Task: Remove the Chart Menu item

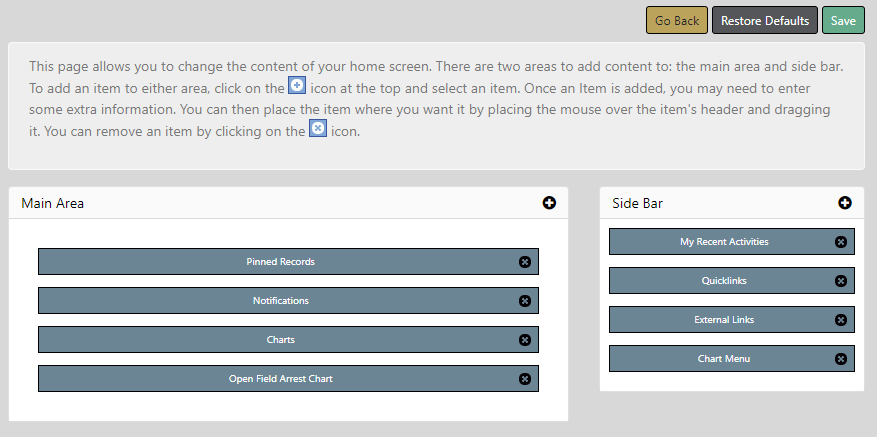Action: (x=840, y=359)
